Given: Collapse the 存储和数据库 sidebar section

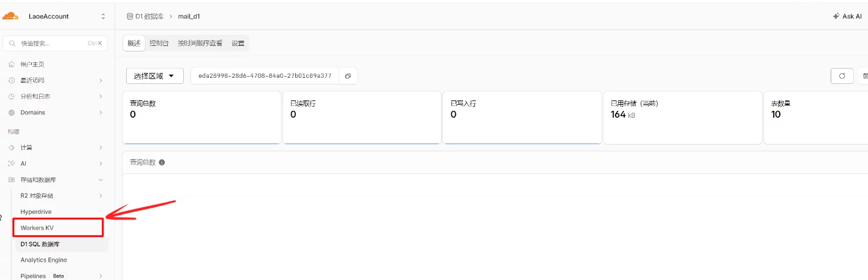Looking at the screenshot, I should [100, 180].
